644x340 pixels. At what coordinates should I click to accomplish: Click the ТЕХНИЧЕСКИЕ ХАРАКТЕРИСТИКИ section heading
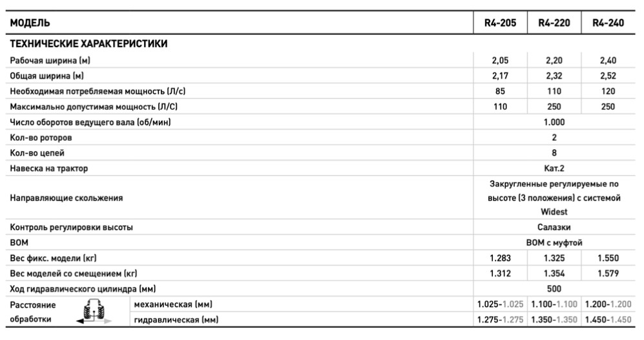coord(88,44)
